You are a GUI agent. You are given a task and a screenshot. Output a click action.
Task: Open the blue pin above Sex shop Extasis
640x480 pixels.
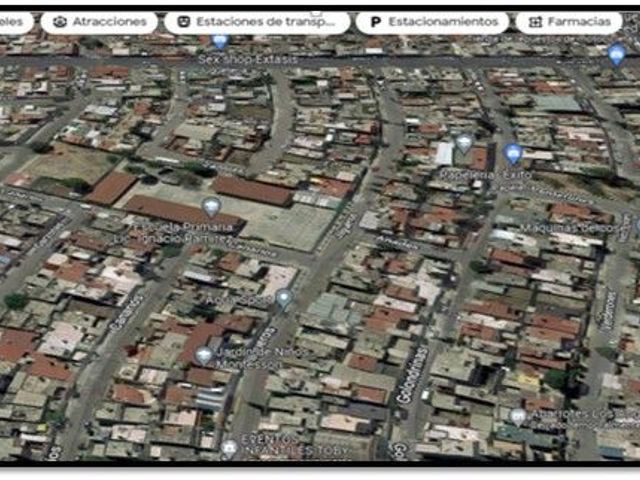[220, 42]
